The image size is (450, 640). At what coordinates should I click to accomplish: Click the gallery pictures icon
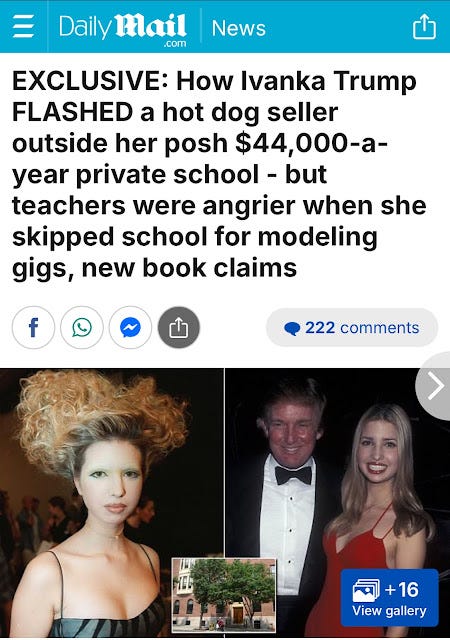tap(366, 590)
